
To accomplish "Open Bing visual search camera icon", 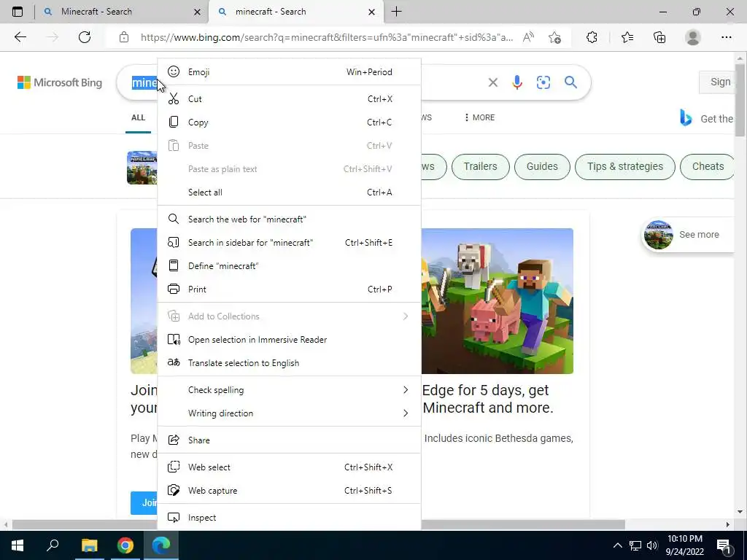I will click(543, 82).
